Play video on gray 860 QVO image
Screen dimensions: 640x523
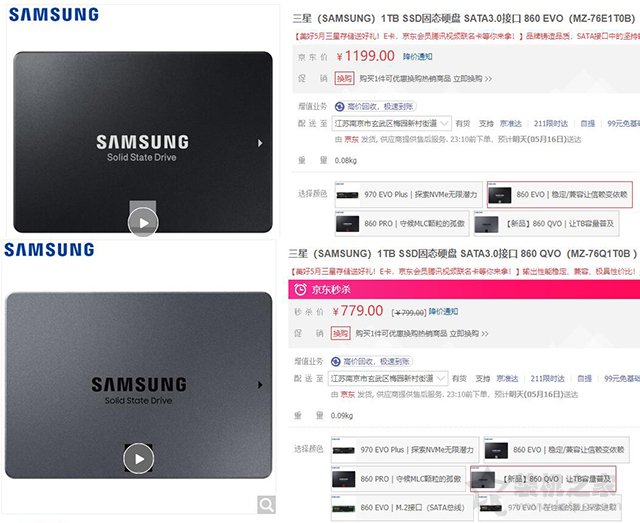[139, 458]
